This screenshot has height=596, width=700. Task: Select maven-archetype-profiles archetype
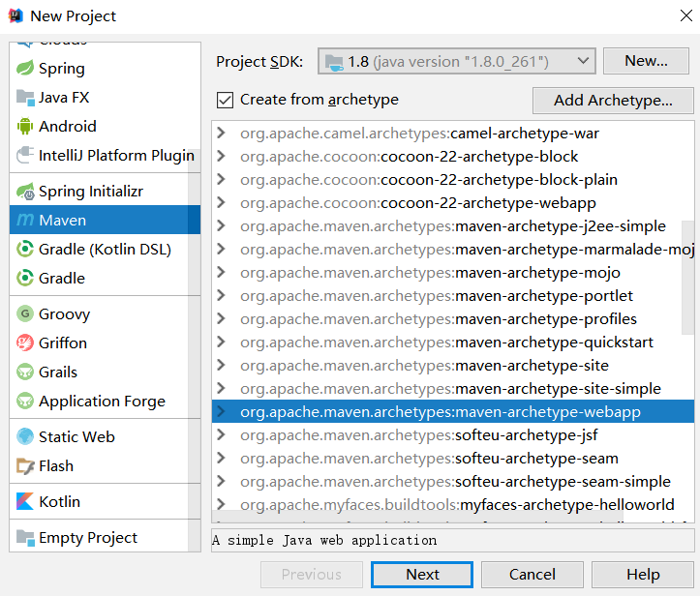point(453,318)
